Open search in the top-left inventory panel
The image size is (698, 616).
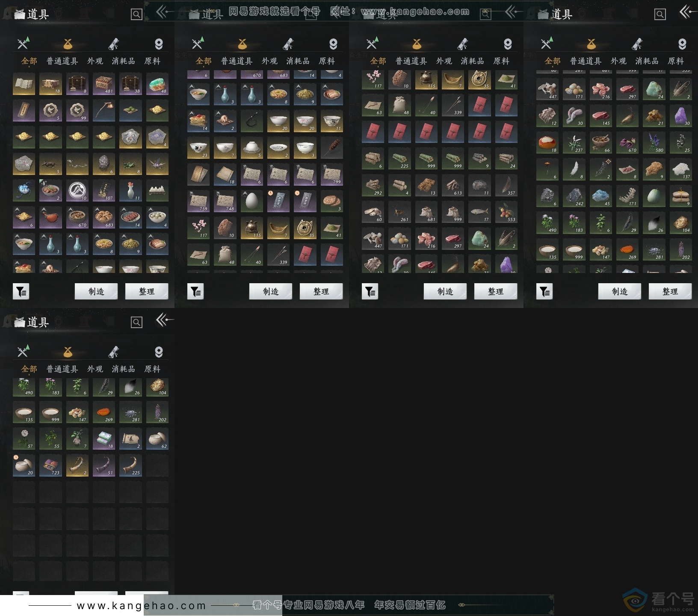point(136,15)
